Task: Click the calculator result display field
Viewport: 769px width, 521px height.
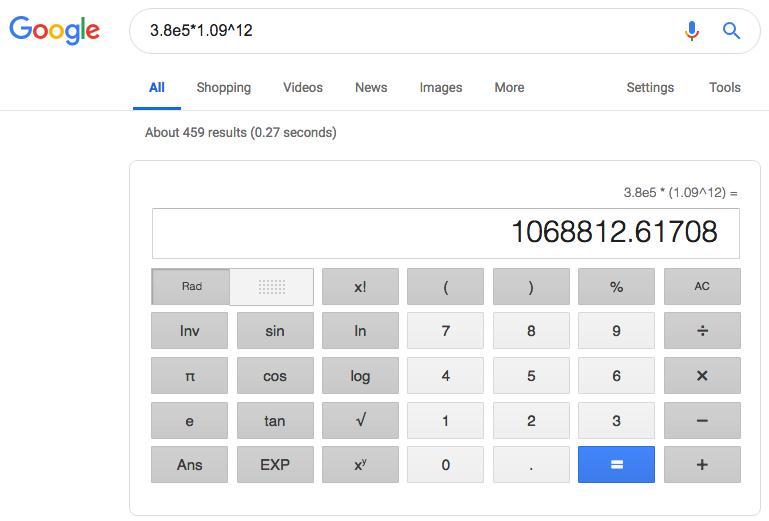Action: coord(445,233)
